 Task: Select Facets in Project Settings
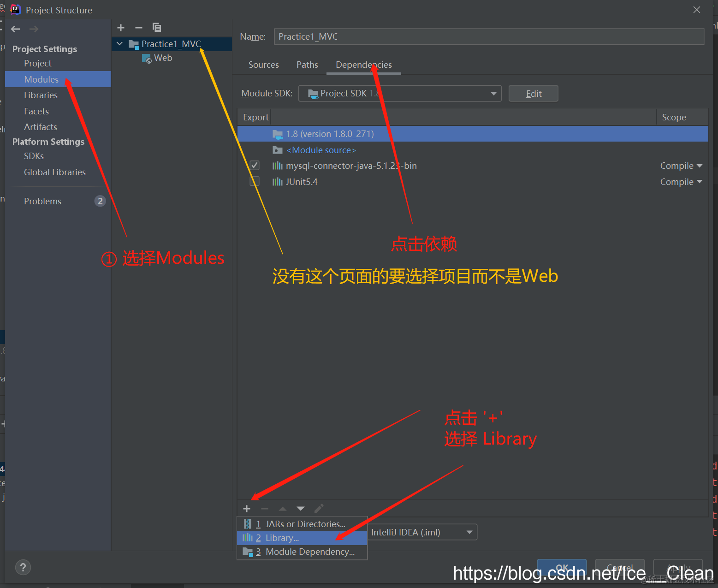click(x=58, y=111)
